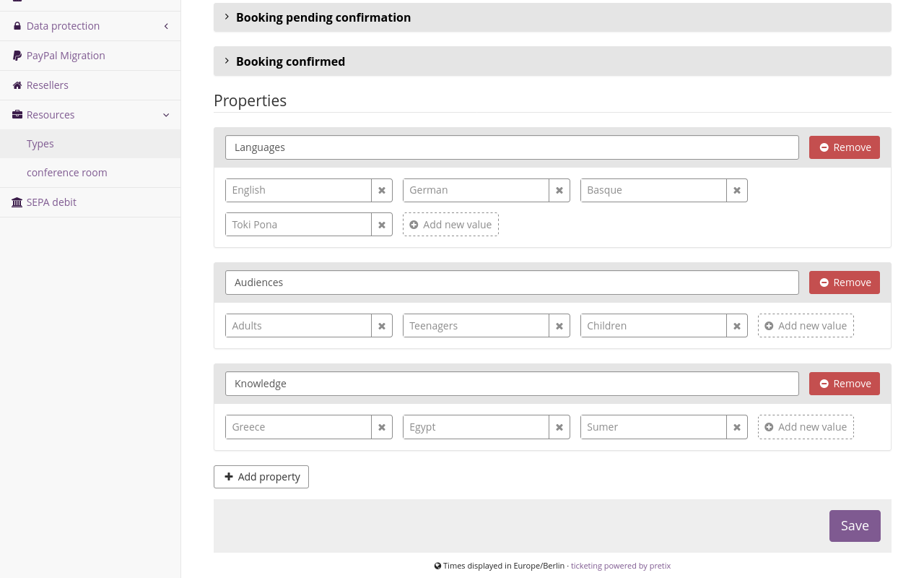Save the resource type settings

click(x=855, y=526)
